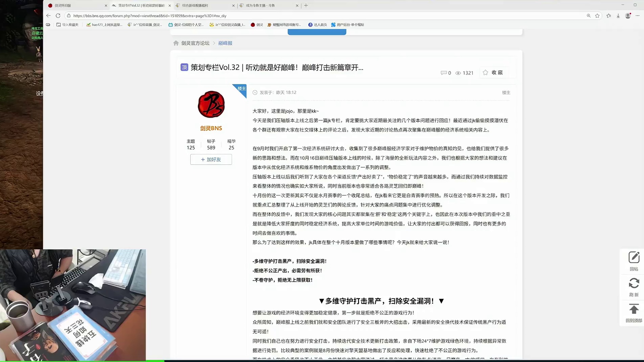Toggle the bookmark star in the address bar
644x362 pixels.
(x=597, y=16)
